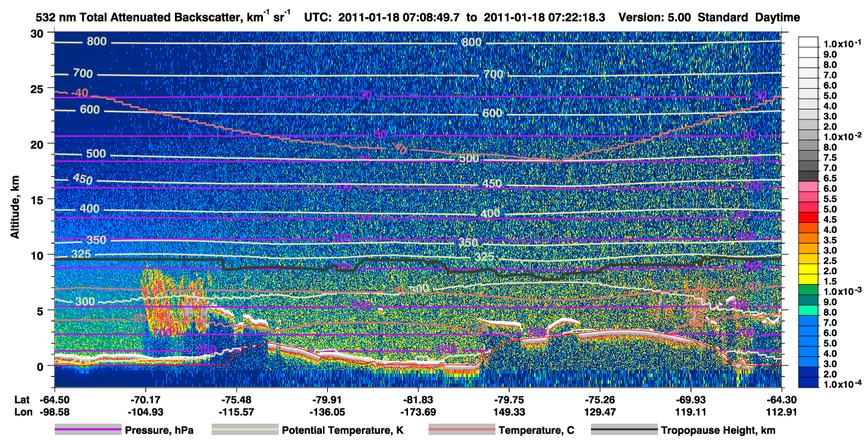
Task: Click the color bar label '4.5'
Action: point(831,219)
